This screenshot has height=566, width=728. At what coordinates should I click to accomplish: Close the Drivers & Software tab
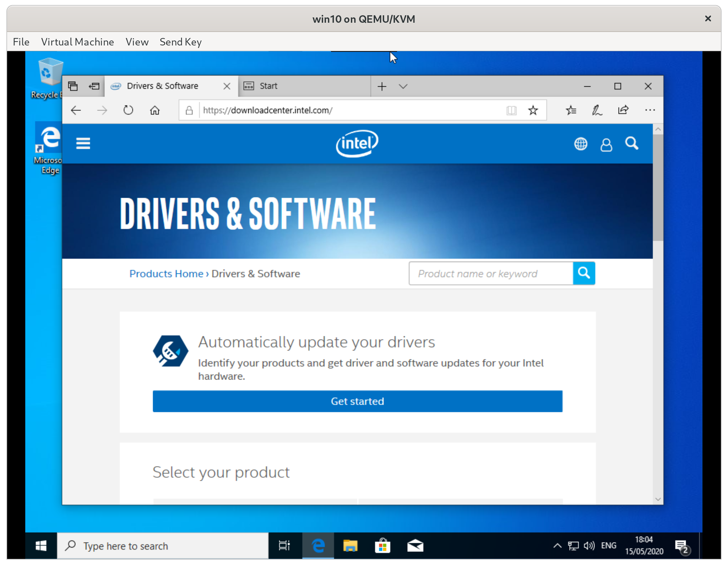coord(227,86)
